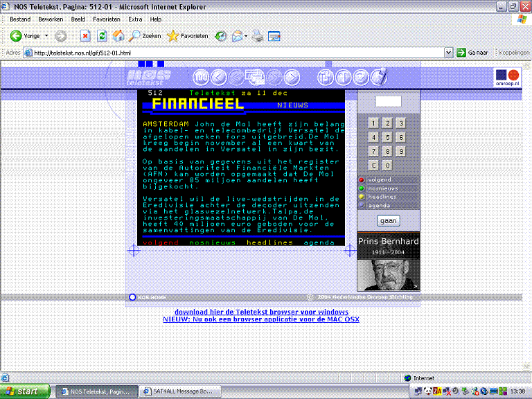Click the network disconnected tray icon

click(x=447, y=391)
